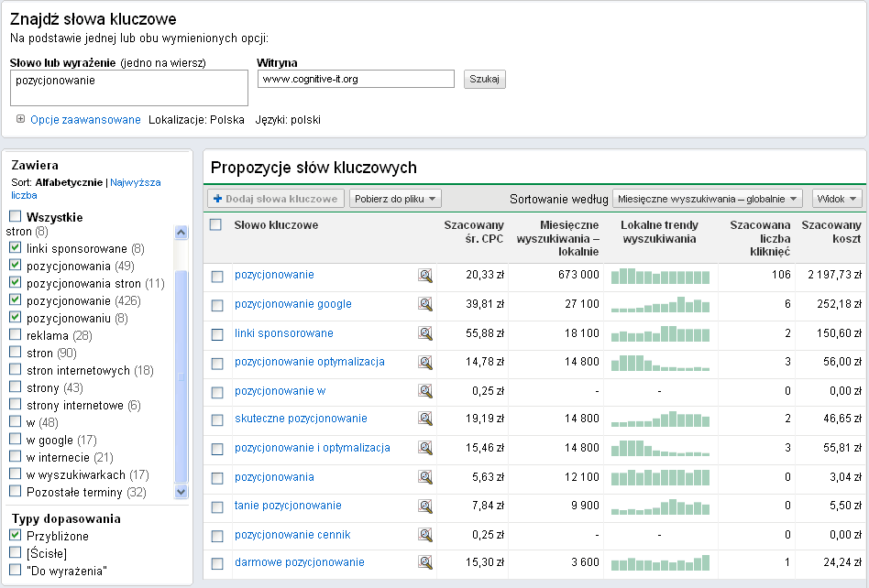Click magnifier icon beside 'linki sponsorowane' keyword
869x588 pixels.
(425, 334)
